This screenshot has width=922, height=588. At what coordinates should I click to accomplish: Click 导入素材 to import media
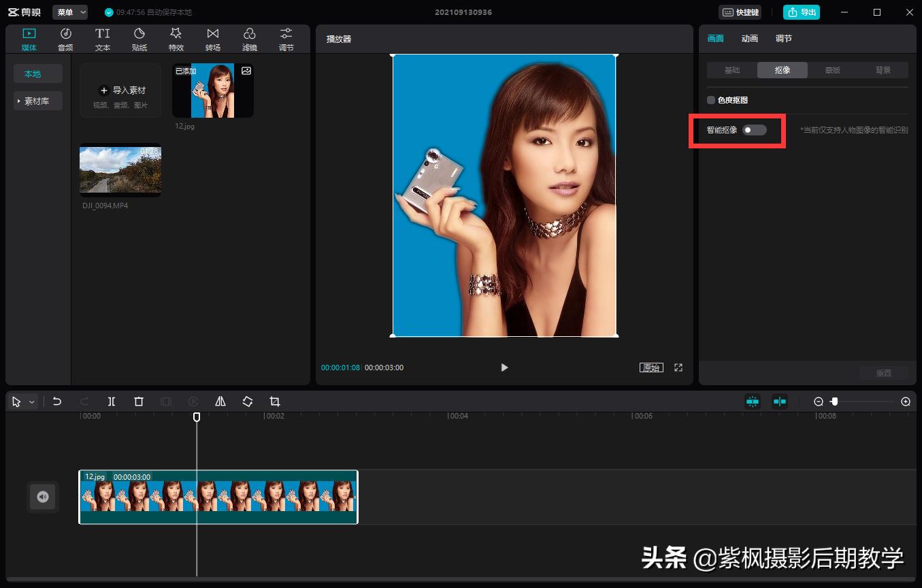(121, 91)
